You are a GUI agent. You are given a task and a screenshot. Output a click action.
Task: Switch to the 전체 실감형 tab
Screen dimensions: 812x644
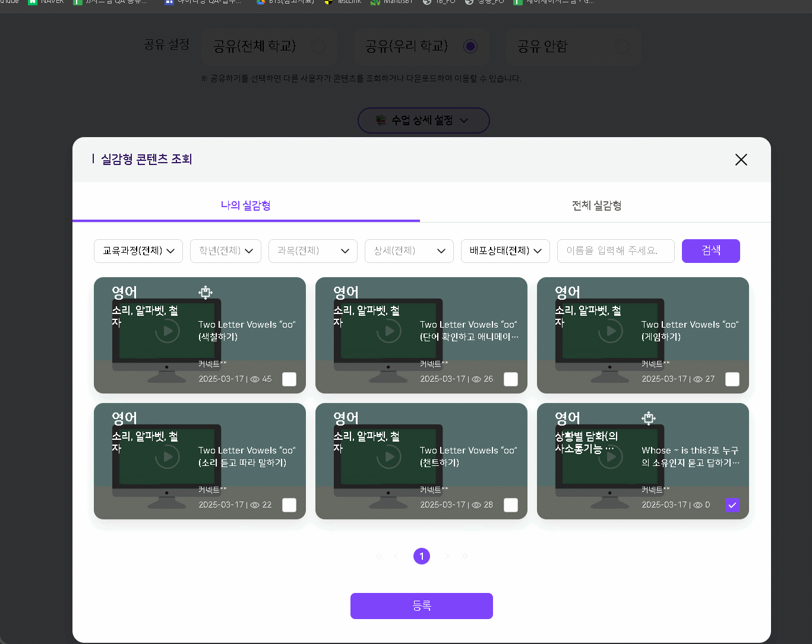[x=596, y=205]
